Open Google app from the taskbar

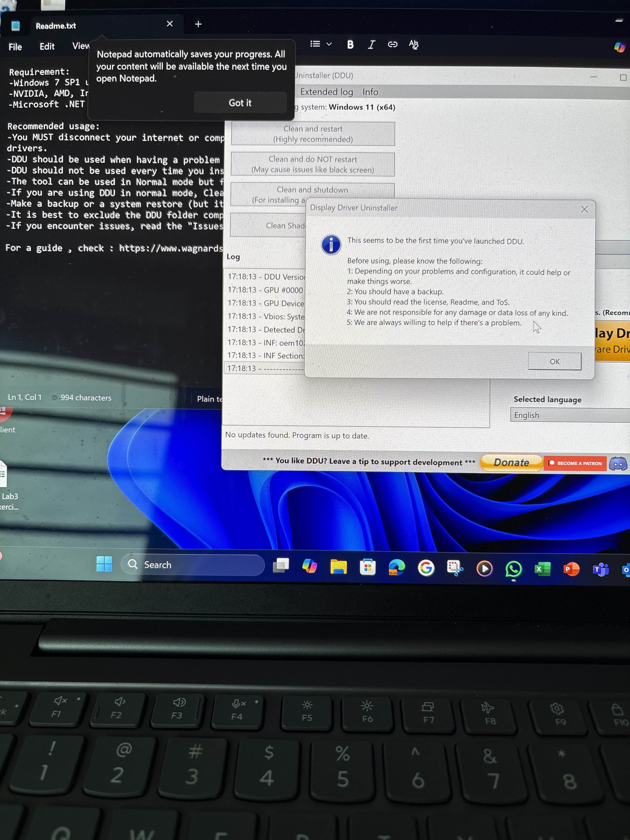pos(426,569)
